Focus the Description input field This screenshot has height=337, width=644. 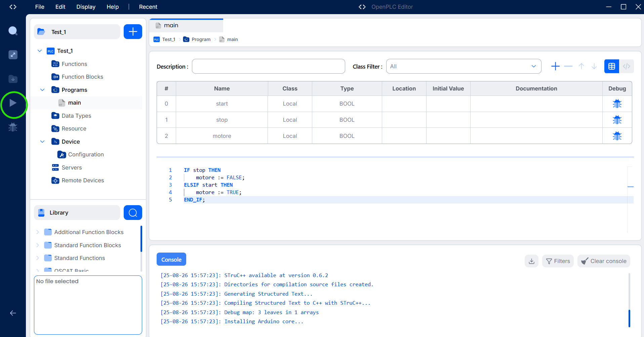(x=268, y=66)
